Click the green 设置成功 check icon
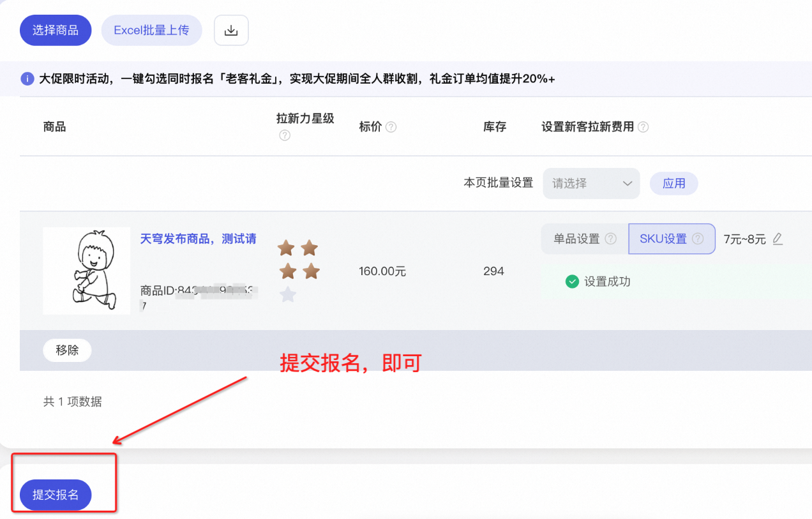812x519 pixels. coord(572,282)
